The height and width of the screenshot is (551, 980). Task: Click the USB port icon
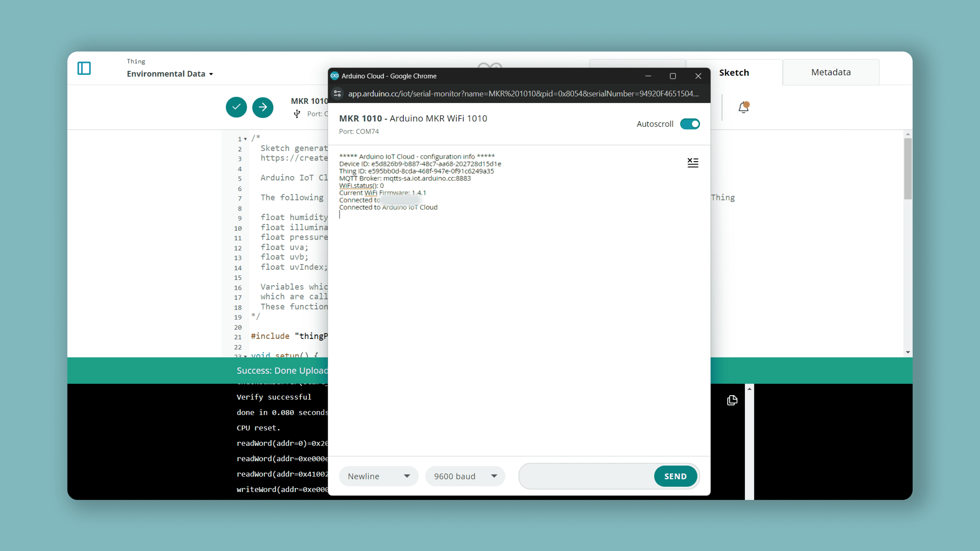tap(297, 114)
